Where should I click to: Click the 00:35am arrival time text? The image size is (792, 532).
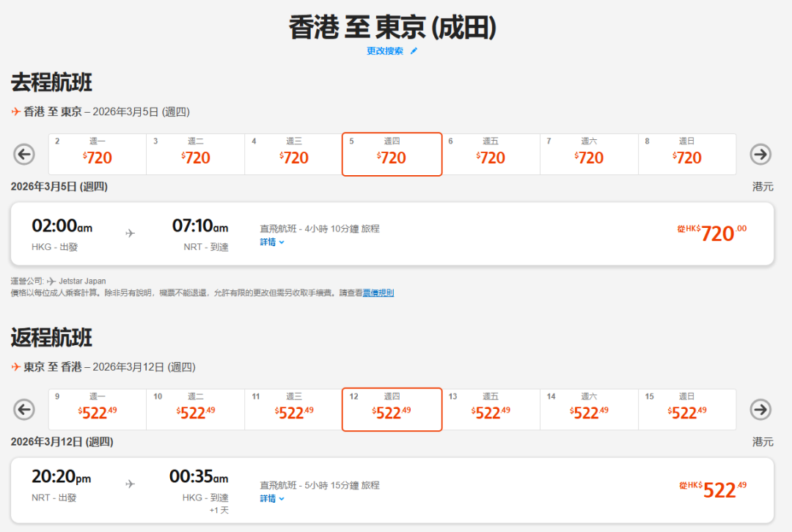pyautogui.click(x=199, y=476)
